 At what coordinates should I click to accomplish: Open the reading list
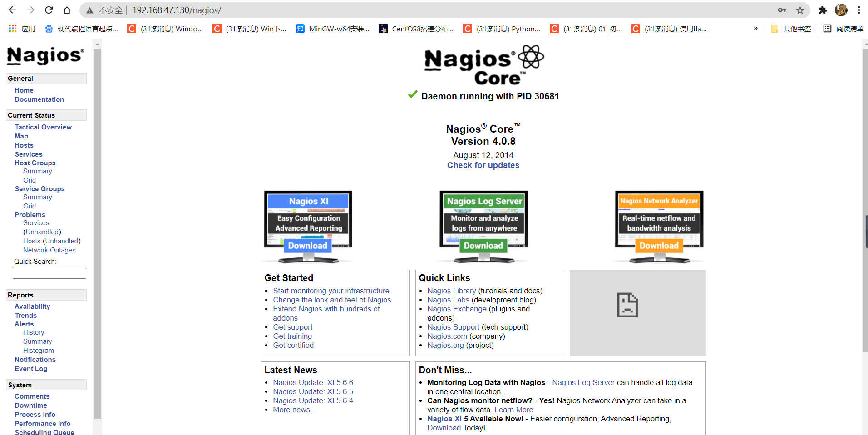click(x=843, y=29)
